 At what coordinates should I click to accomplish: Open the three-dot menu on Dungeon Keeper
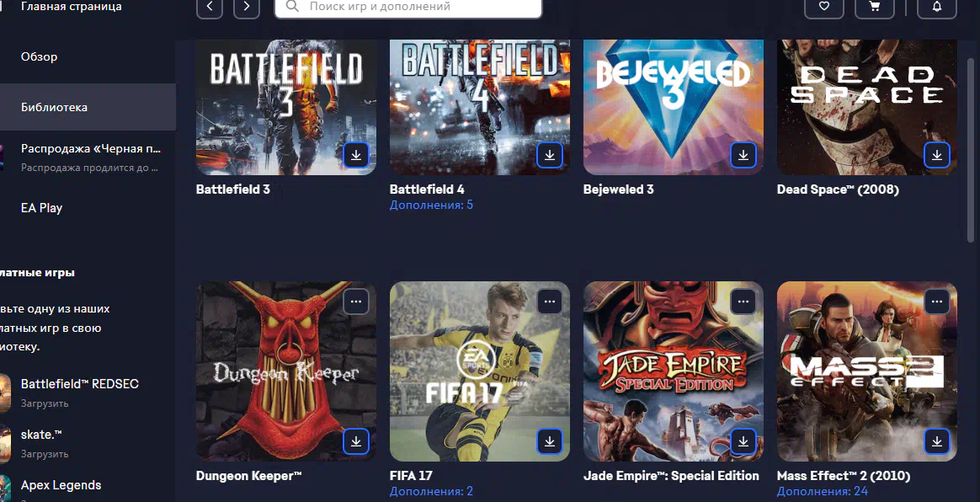click(x=355, y=302)
